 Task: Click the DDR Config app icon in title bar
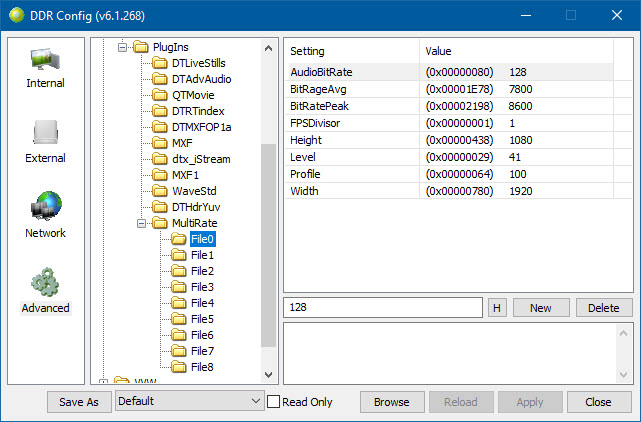(16, 16)
